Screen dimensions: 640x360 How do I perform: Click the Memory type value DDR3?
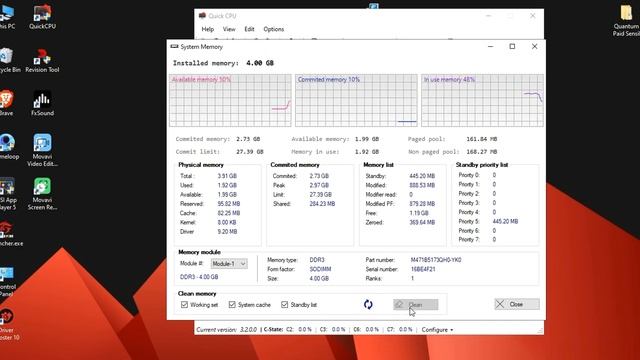[x=317, y=260]
